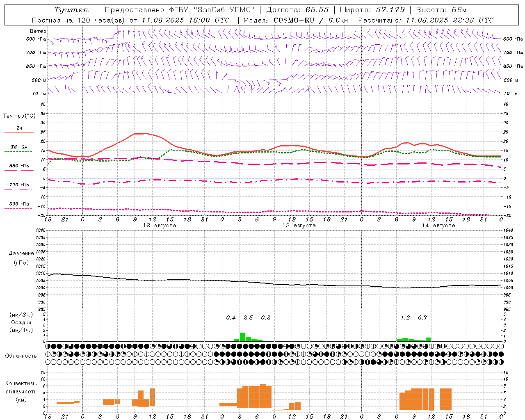
Task: Select the Давление pressure axis label
Action: [x=21, y=253]
